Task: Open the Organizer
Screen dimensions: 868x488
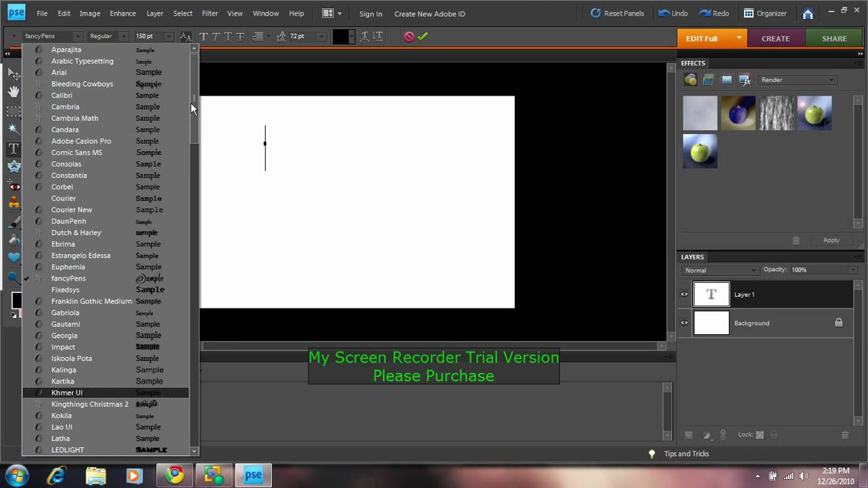Action: click(766, 14)
